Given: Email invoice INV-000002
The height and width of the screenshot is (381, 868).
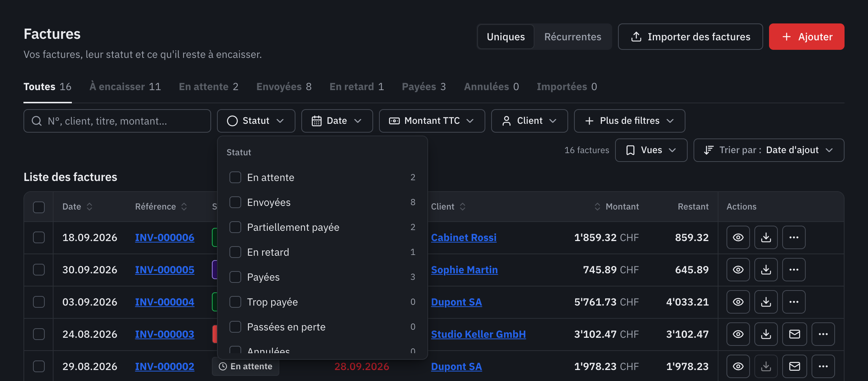Looking at the screenshot, I should tap(794, 366).
